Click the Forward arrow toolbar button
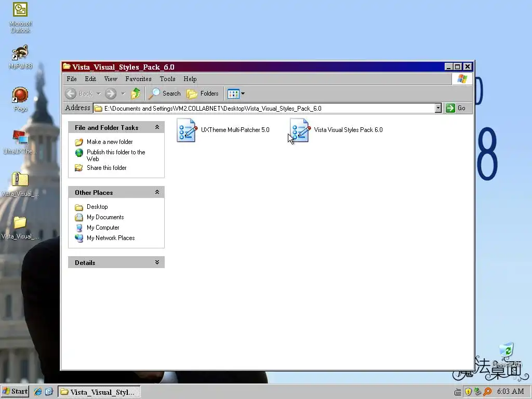This screenshot has height=399, width=532. tap(111, 94)
